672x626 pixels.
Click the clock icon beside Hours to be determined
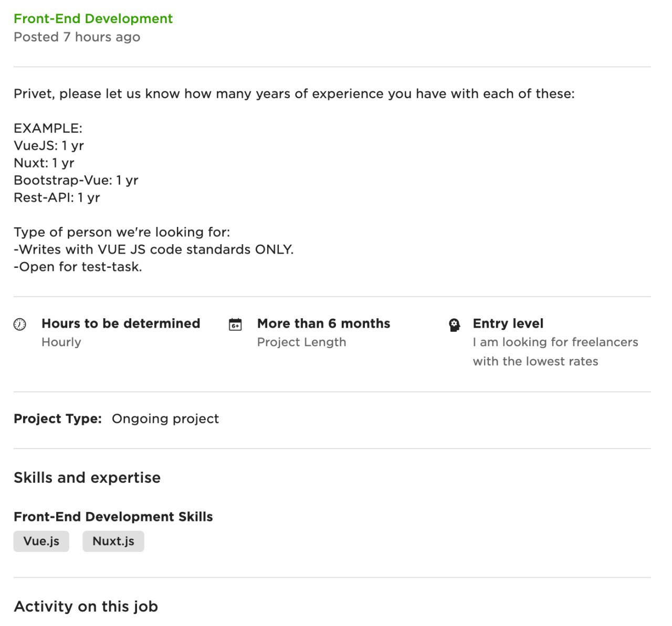tap(19, 325)
